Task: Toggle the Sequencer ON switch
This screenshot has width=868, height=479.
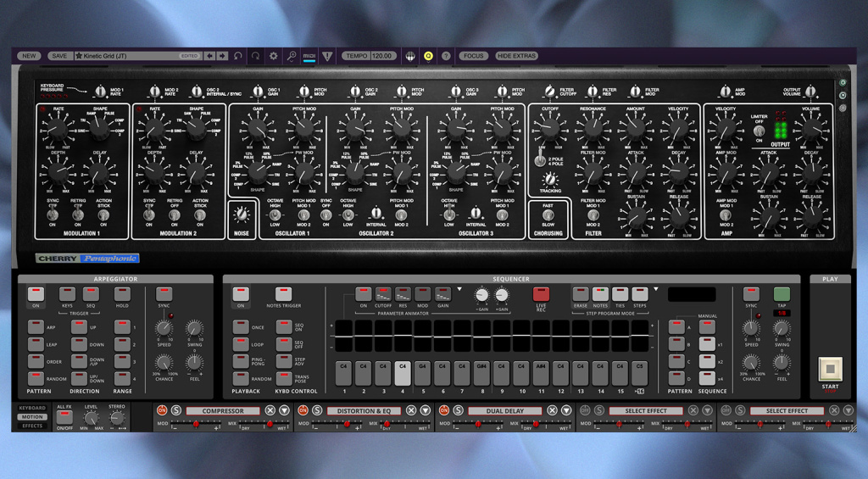Action: (x=240, y=294)
